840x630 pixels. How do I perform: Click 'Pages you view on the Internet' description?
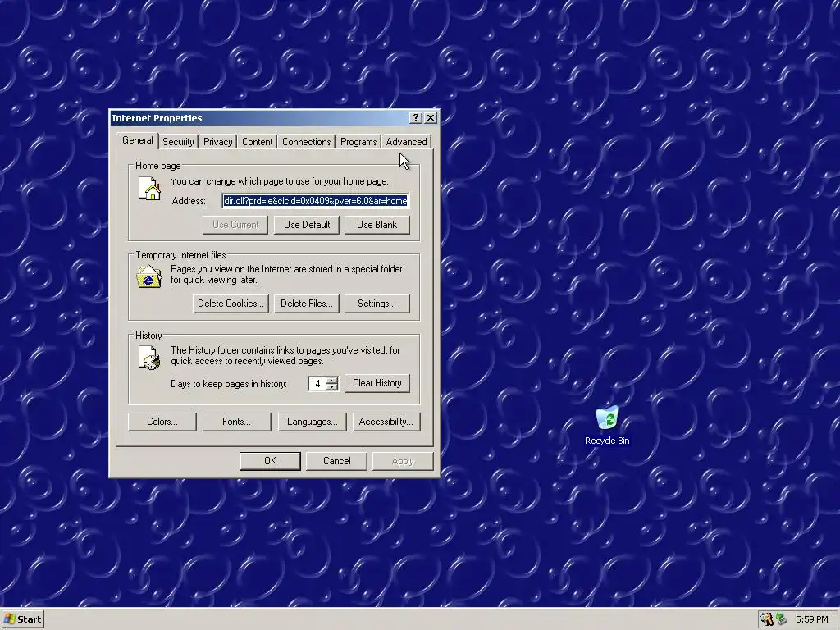click(286, 274)
